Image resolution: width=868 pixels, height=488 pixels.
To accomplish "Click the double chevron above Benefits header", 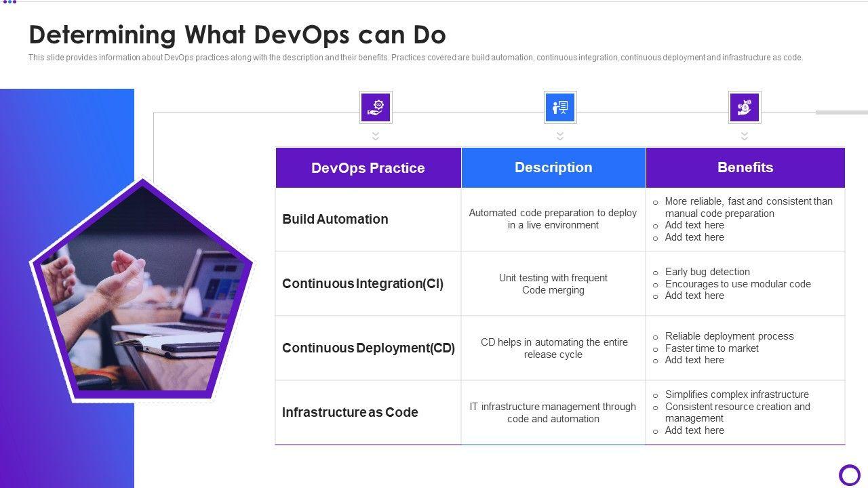I will click(x=745, y=136).
